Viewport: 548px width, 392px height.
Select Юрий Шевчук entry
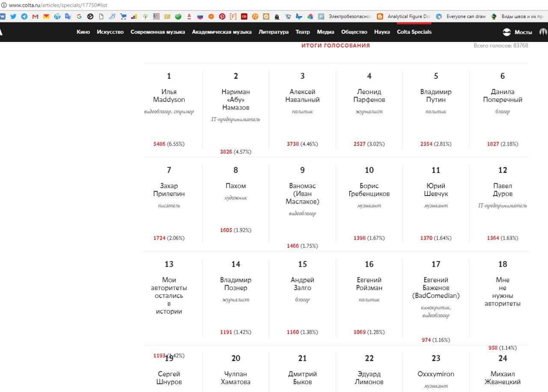pos(436,190)
